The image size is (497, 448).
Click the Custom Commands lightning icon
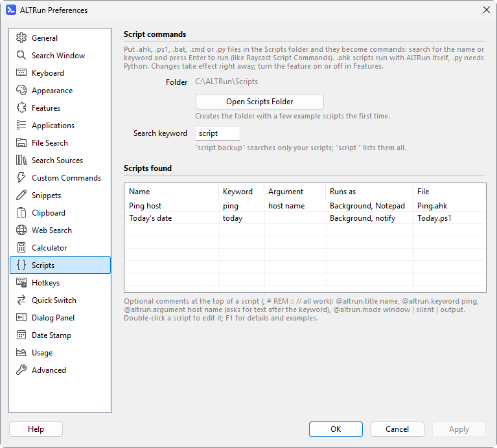tap(21, 177)
